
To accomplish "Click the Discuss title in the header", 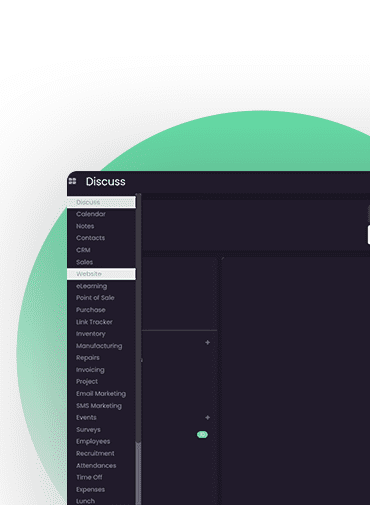I will [x=106, y=182].
